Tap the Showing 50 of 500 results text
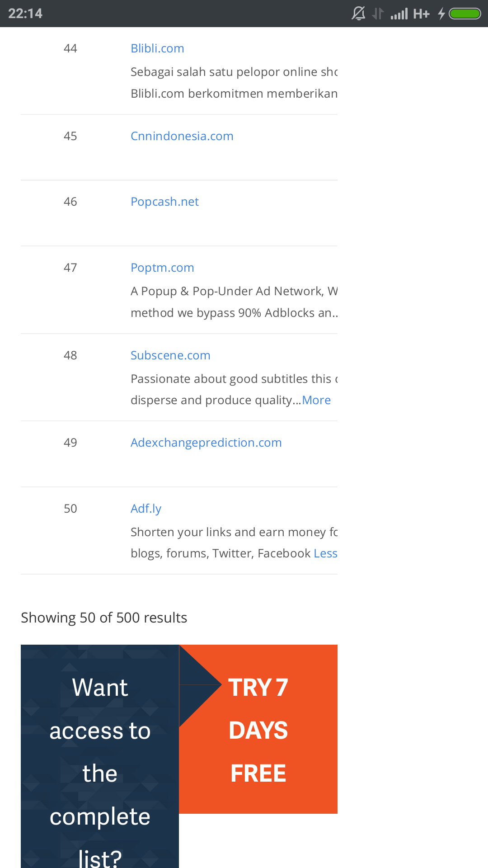 (x=104, y=618)
